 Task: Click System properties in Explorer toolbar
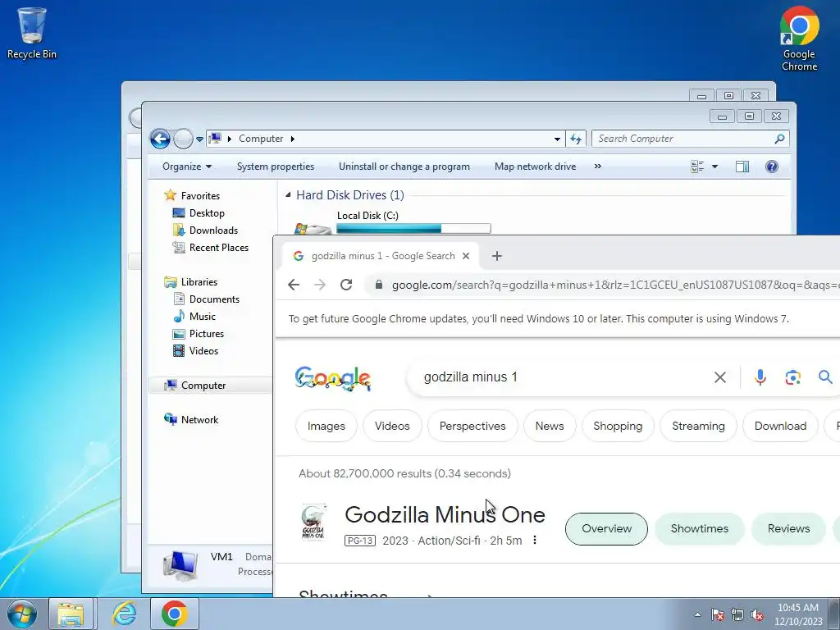[276, 167]
